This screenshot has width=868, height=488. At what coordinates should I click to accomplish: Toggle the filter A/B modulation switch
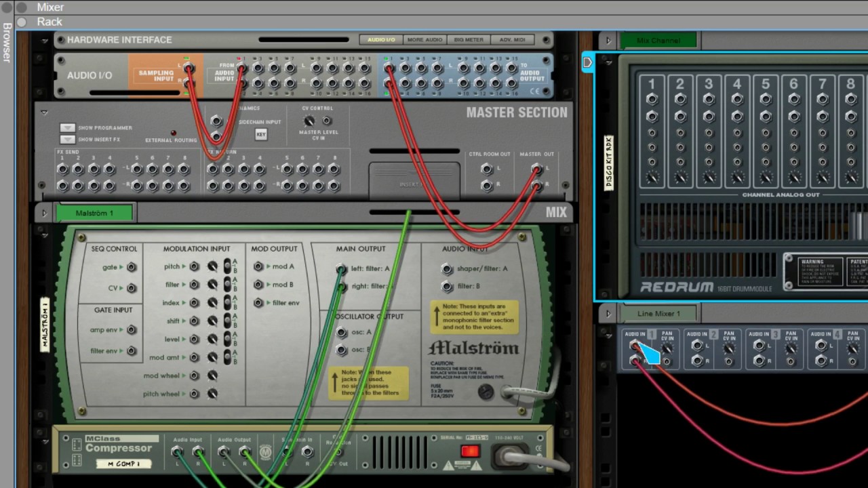(x=228, y=285)
